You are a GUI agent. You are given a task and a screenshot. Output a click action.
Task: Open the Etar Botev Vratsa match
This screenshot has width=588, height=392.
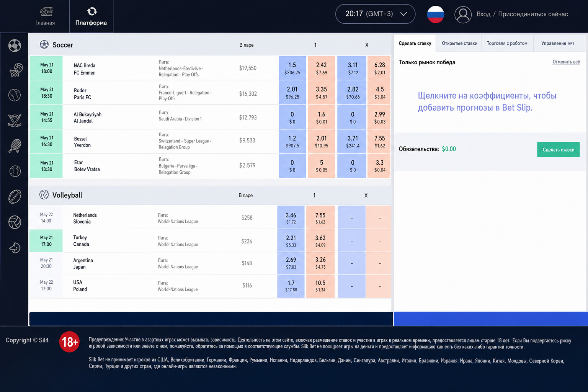pyautogui.click(x=87, y=166)
